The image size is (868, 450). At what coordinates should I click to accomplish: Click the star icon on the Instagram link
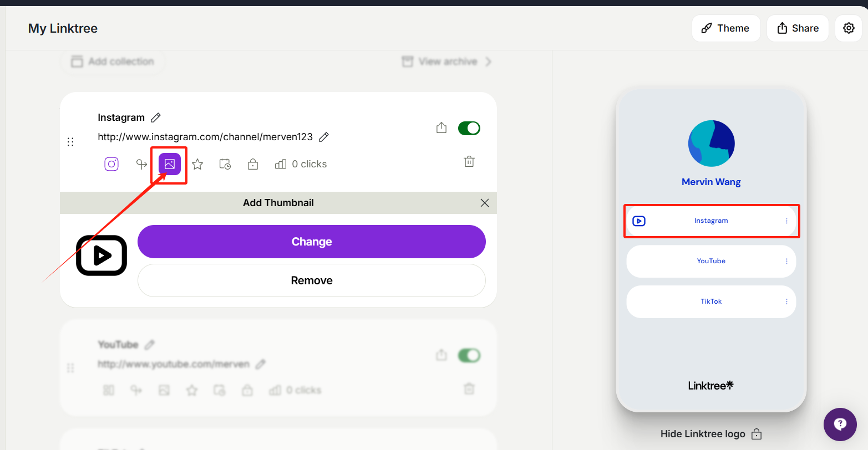(197, 164)
